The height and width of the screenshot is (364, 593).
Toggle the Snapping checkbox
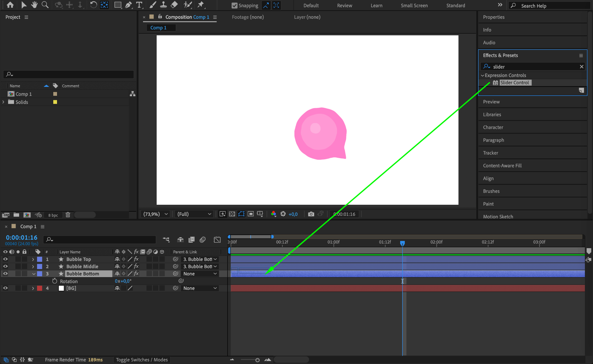pos(235,6)
